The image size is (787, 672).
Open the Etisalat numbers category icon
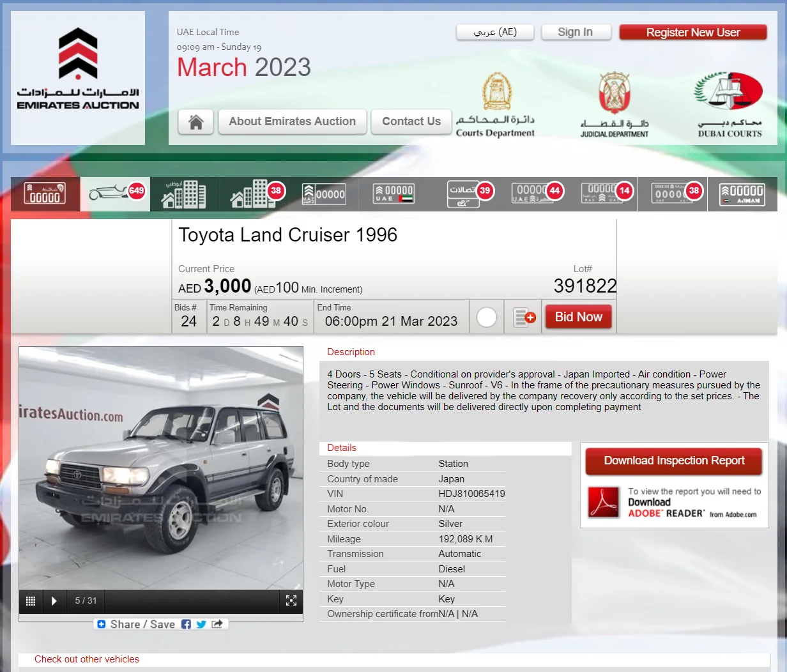[x=463, y=194]
